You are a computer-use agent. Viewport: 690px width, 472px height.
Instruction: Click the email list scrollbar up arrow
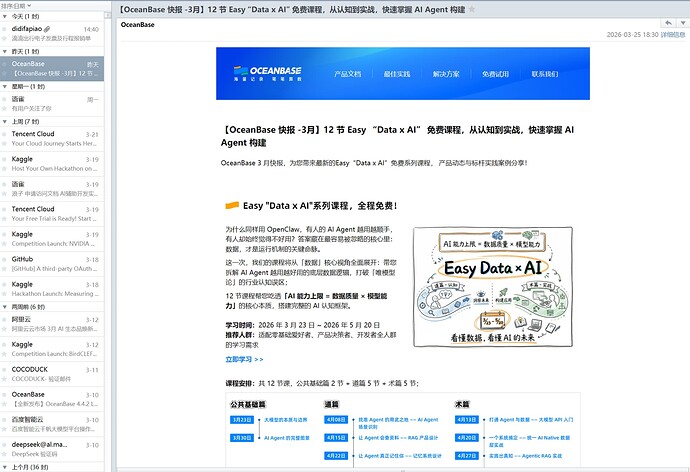(x=108, y=15)
